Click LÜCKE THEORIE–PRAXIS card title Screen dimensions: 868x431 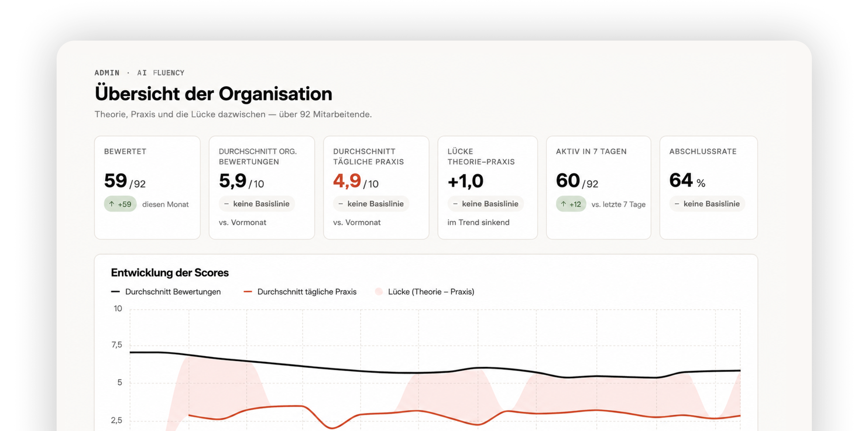(481, 156)
